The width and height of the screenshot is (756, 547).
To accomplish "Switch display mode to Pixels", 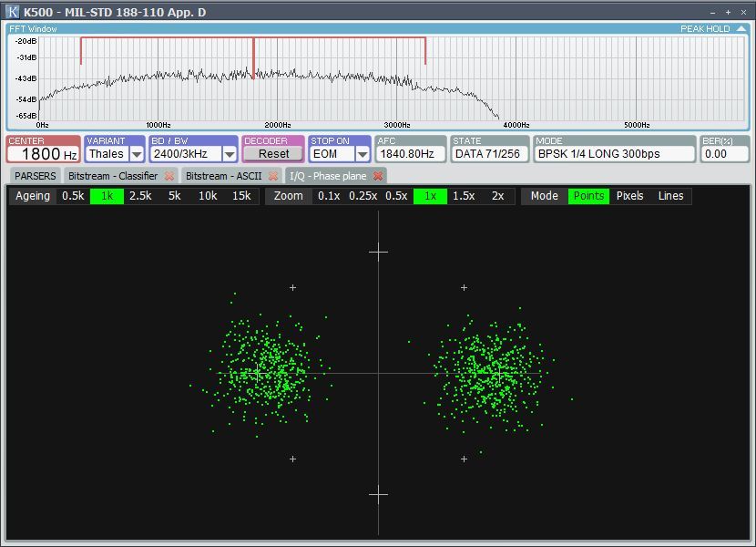I will pyautogui.click(x=629, y=196).
